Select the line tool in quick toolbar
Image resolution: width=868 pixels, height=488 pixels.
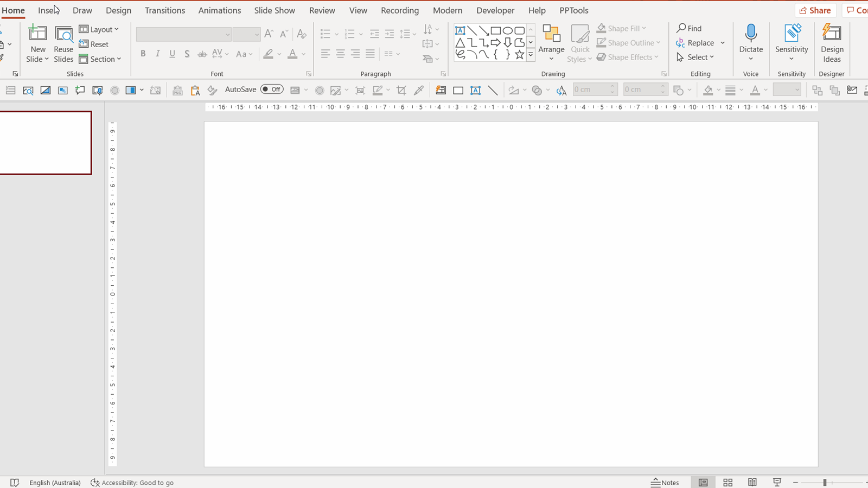pyautogui.click(x=493, y=90)
